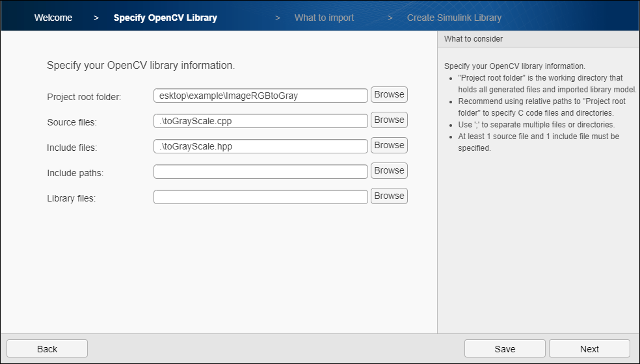Click the Project root folder input field
This screenshot has height=364, width=640.
pyautogui.click(x=261, y=96)
